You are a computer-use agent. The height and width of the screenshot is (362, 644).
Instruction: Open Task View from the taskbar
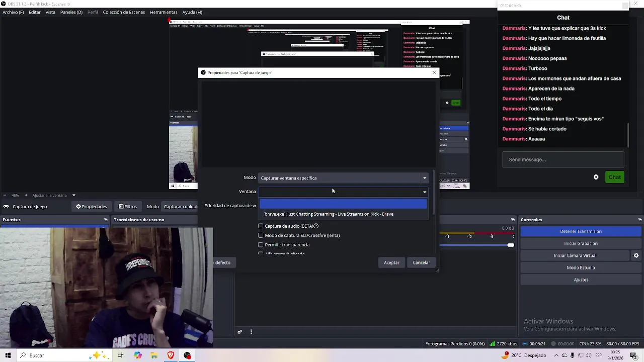(121, 355)
